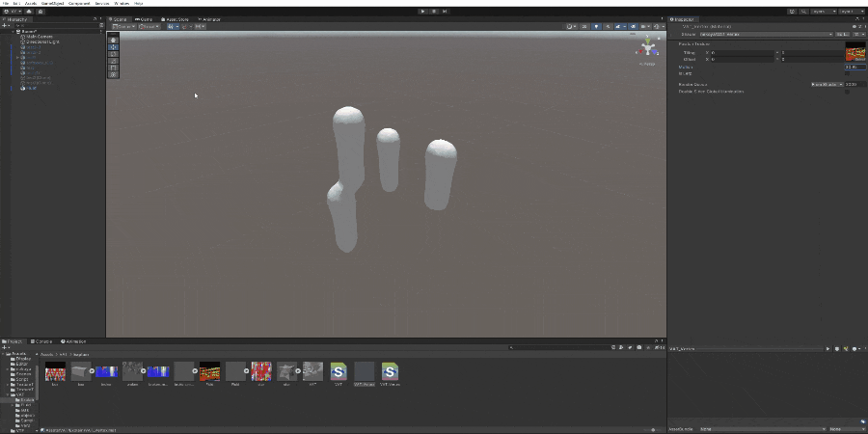Switch to the Asset Store tab
This screenshot has width=868, height=434.
175,19
